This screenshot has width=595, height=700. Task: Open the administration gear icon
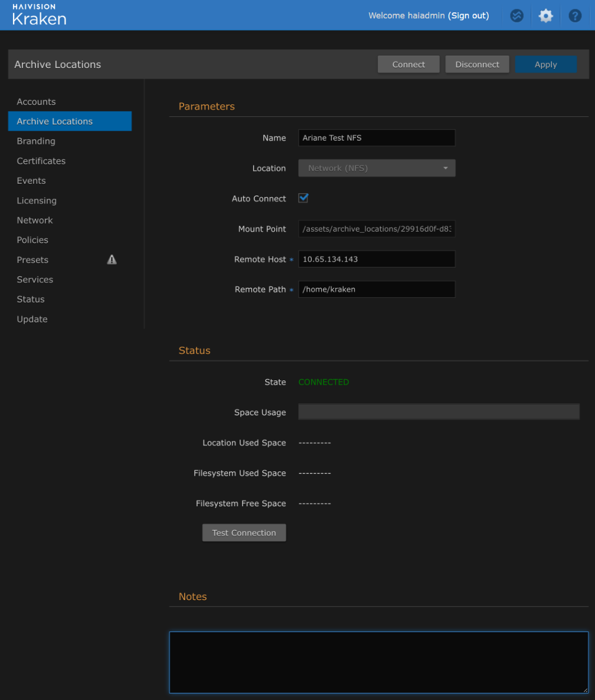pyautogui.click(x=545, y=16)
